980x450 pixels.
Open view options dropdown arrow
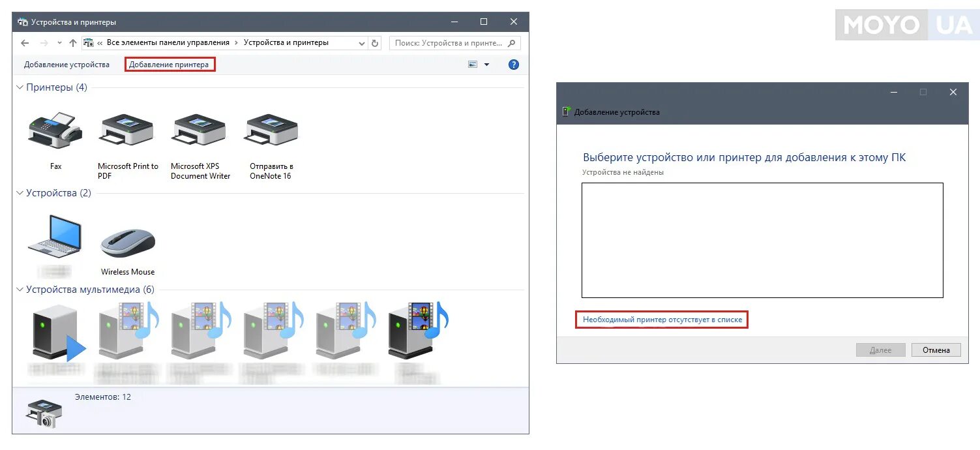[x=486, y=65]
